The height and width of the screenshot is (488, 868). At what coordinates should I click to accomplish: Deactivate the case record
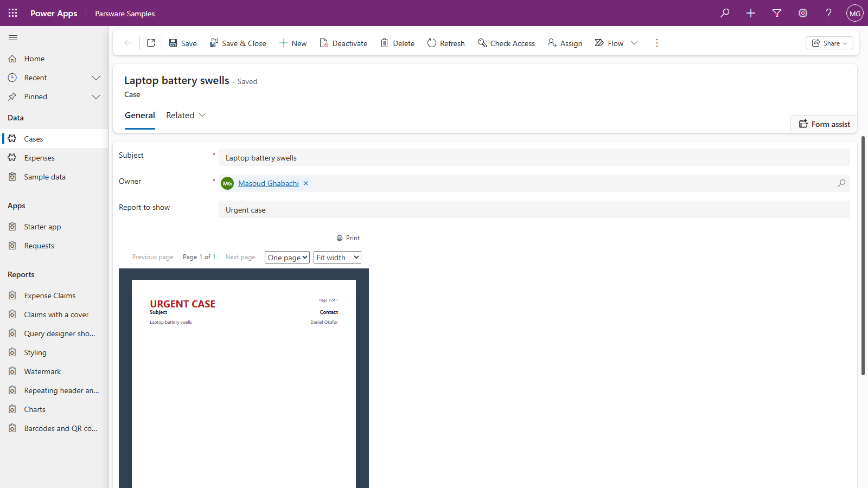coord(343,43)
